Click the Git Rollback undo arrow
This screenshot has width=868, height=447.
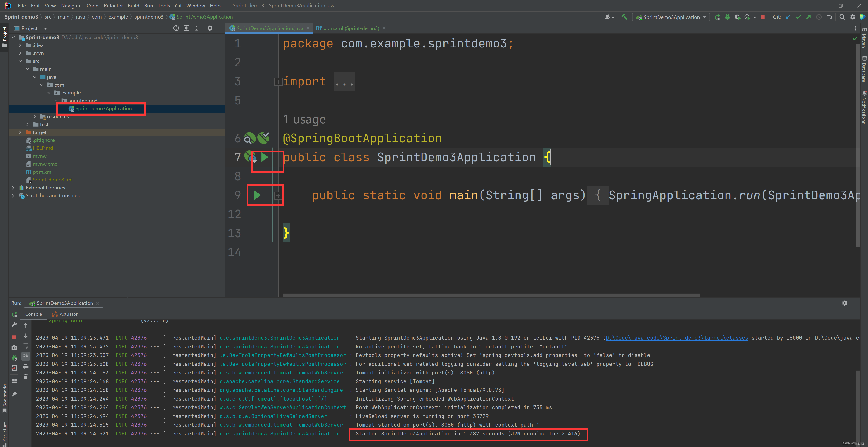tap(829, 17)
